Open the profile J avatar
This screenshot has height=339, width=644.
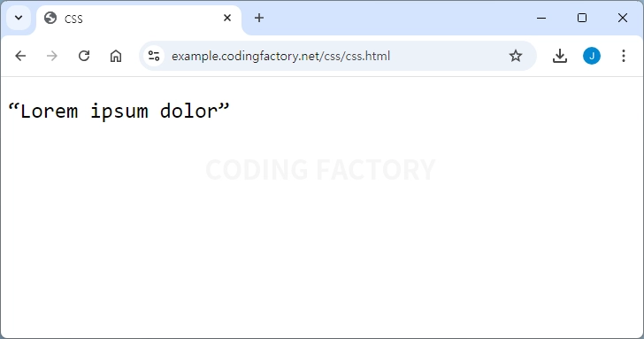tap(592, 56)
